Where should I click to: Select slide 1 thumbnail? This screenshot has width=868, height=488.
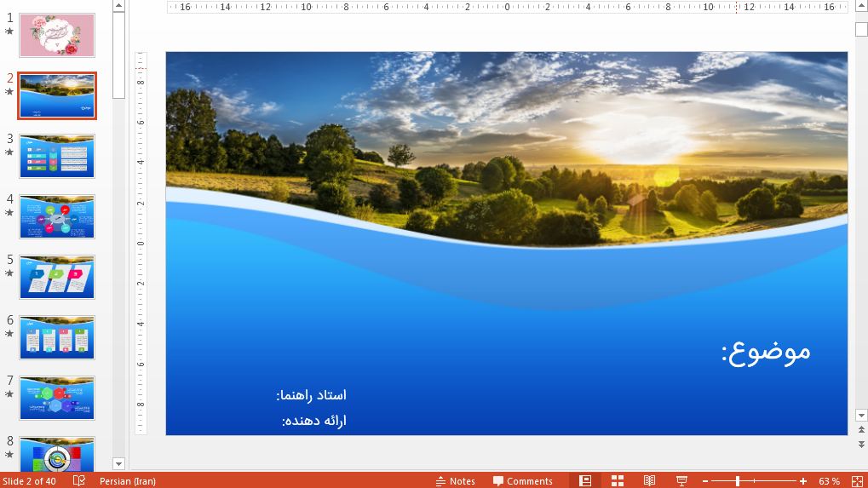(57, 36)
